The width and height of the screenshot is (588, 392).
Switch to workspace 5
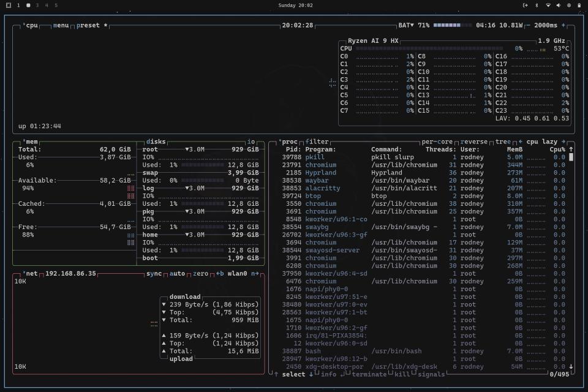56,6
